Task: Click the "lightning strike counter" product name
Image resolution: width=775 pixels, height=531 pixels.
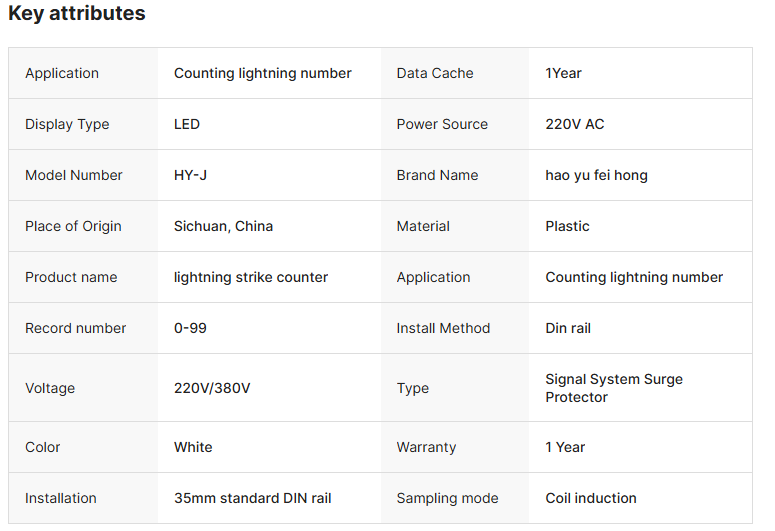Action: [251, 277]
